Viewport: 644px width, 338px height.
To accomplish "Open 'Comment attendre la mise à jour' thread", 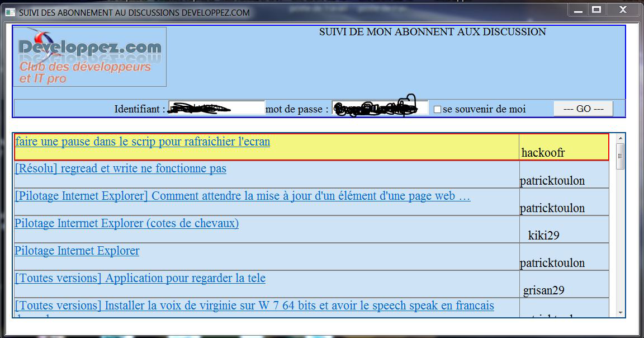I will (243, 196).
